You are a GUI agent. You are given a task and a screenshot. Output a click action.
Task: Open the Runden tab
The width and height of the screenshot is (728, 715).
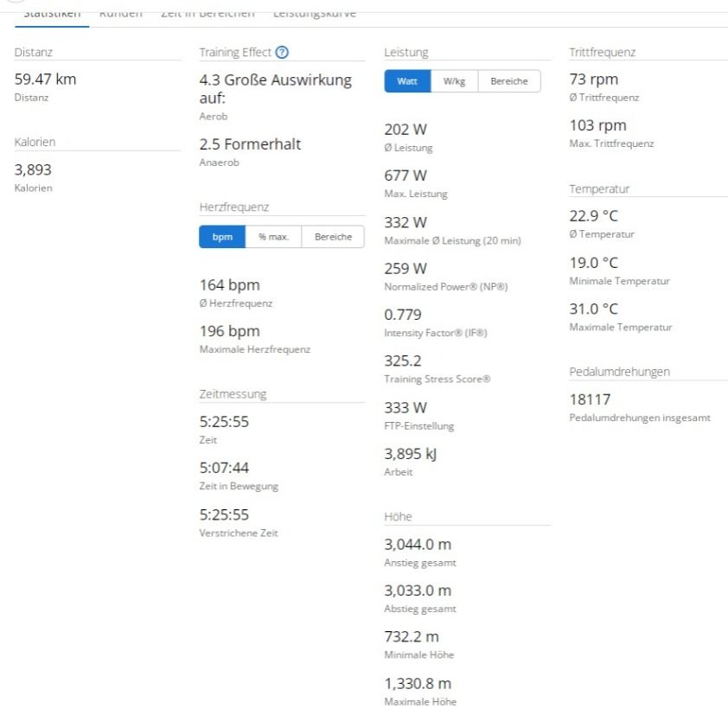click(x=121, y=14)
